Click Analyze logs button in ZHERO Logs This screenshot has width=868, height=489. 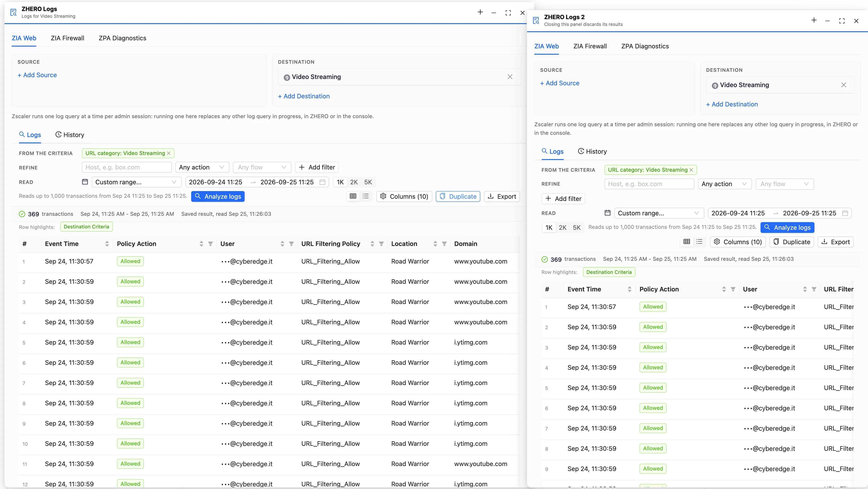[x=218, y=196]
